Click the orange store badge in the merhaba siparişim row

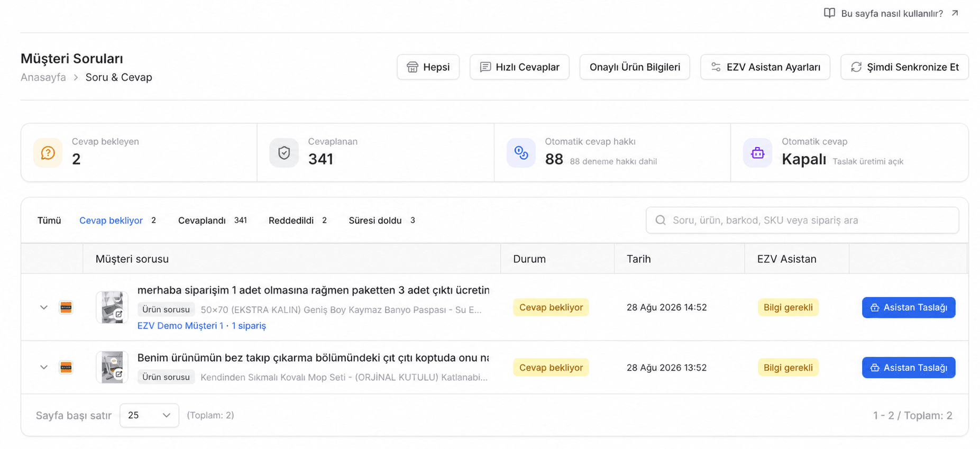(x=66, y=307)
